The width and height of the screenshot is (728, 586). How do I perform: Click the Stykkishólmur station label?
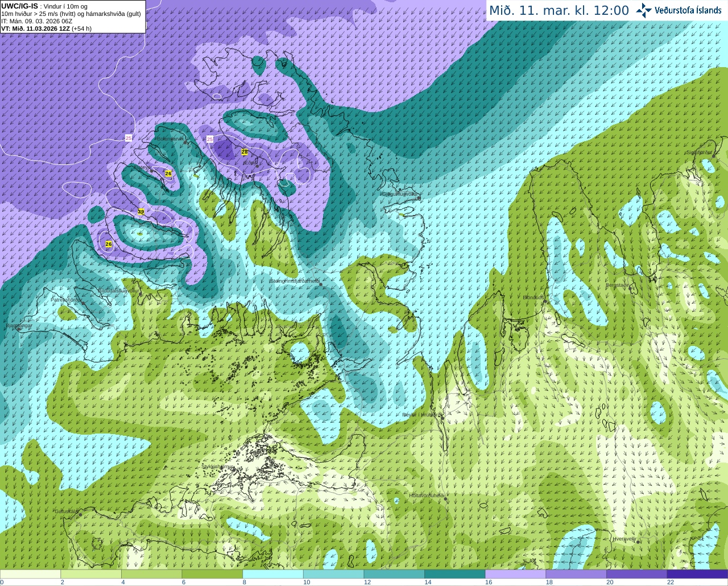point(218,467)
